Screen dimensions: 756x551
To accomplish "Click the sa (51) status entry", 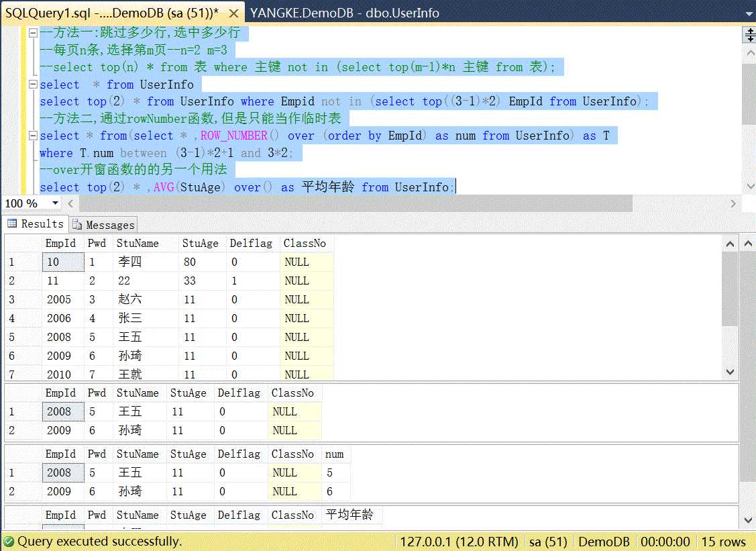I will coord(548,542).
